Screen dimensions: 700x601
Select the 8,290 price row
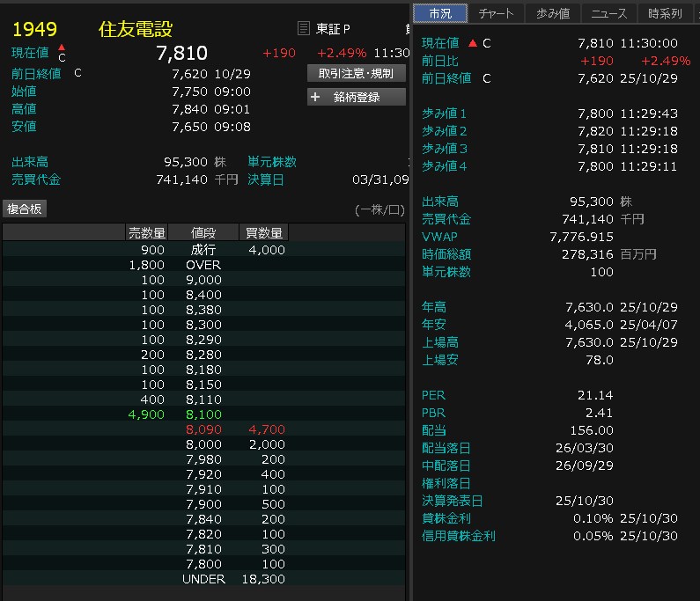[203, 340]
